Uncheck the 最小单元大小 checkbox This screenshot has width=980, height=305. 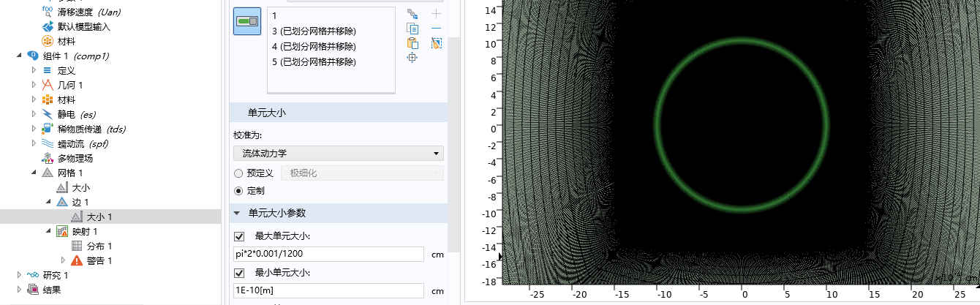(239, 273)
